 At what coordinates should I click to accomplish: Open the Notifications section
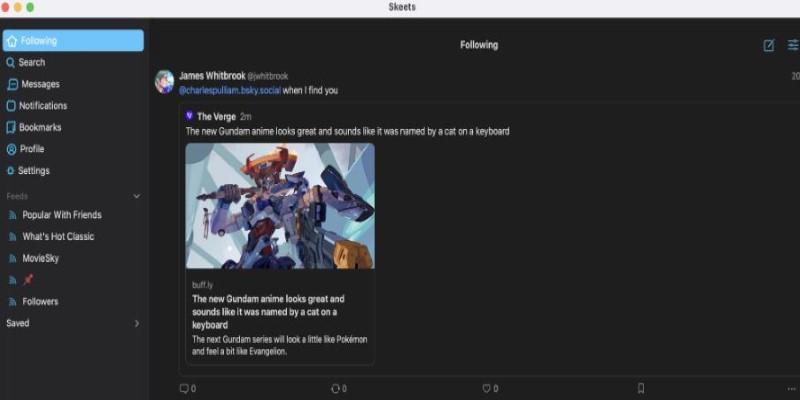pyautogui.click(x=42, y=106)
